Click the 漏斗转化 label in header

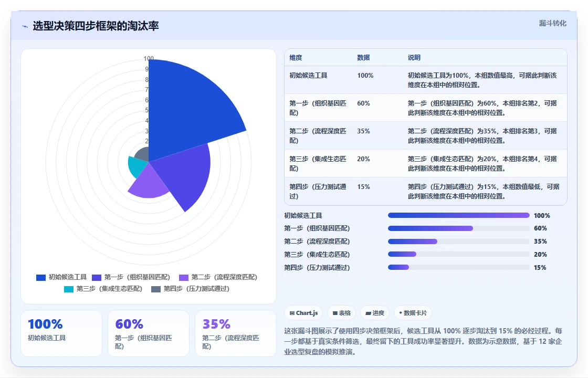coord(552,23)
